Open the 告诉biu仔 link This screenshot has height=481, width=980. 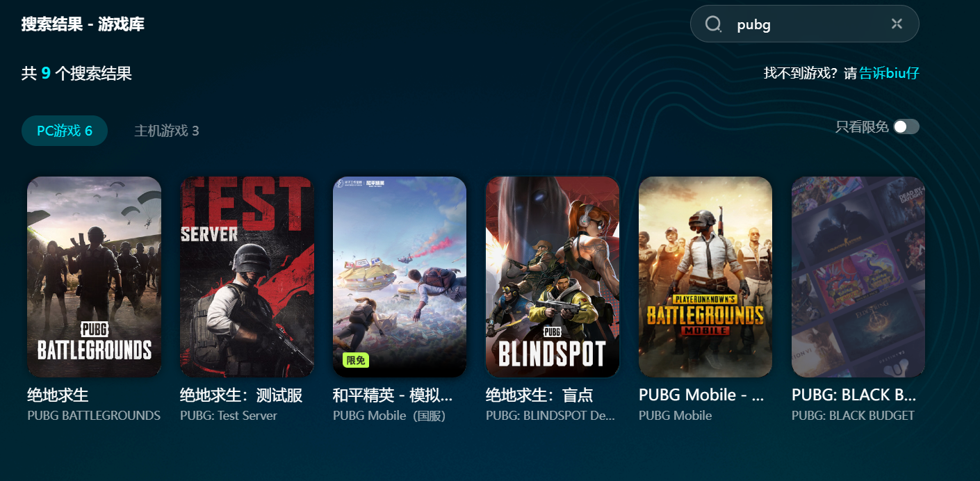point(890,73)
